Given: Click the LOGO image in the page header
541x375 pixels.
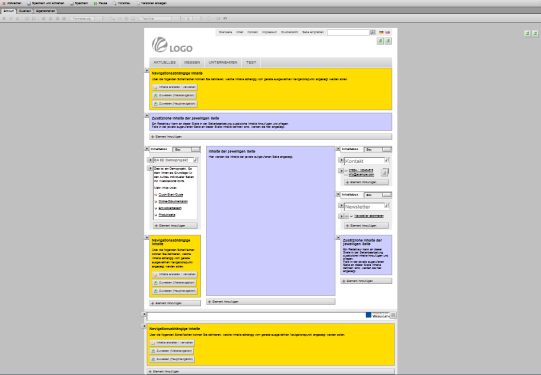Looking at the screenshot, I should 172,45.
